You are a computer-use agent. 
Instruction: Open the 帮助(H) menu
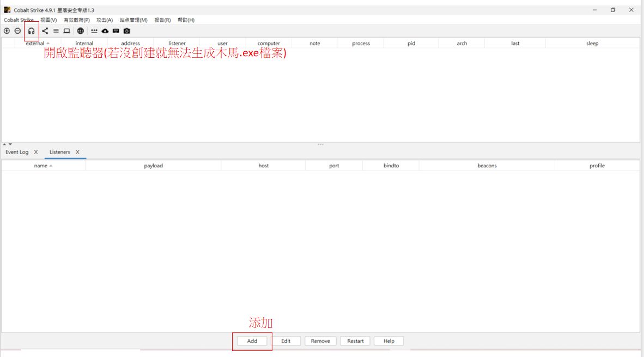186,20
